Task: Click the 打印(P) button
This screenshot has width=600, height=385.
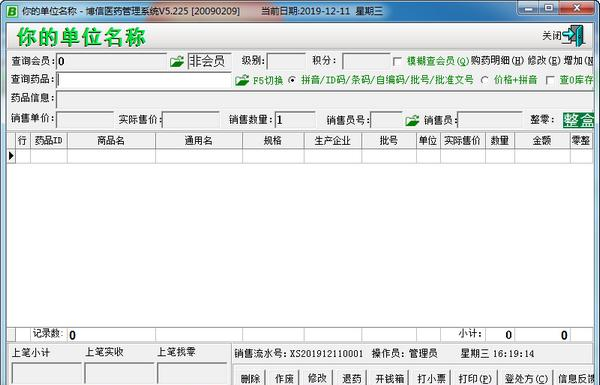Action: [x=475, y=378]
